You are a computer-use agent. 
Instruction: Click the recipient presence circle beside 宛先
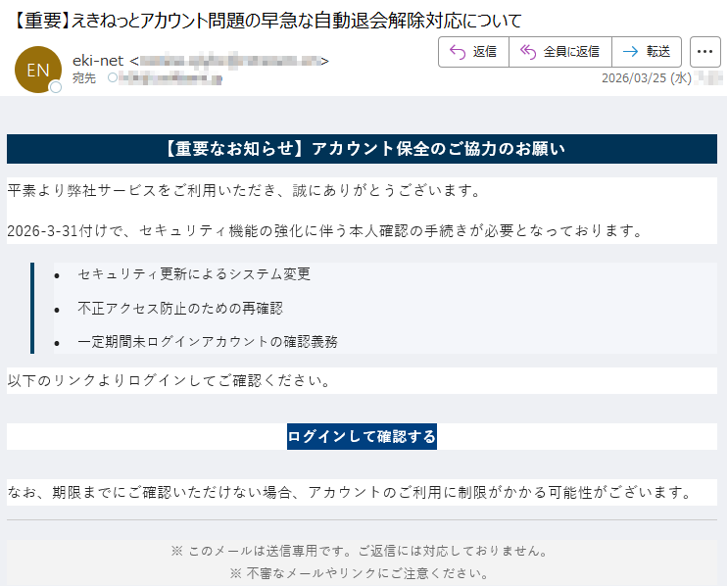(x=112, y=77)
